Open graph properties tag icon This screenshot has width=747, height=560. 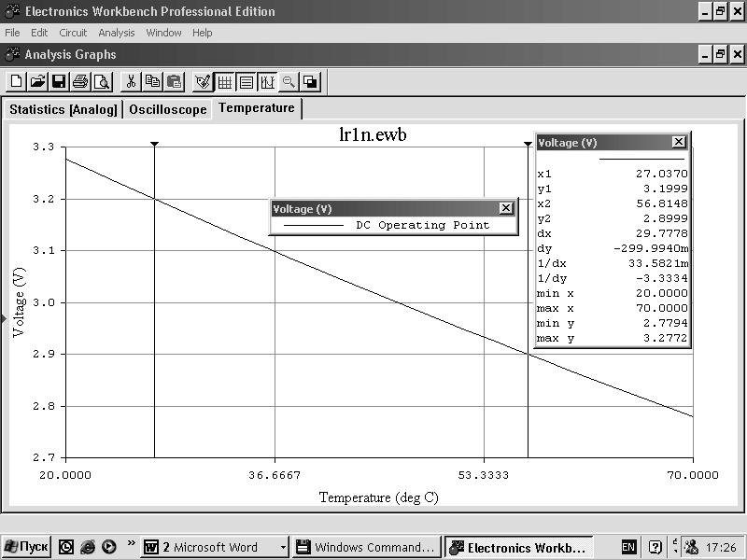point(203,82)
